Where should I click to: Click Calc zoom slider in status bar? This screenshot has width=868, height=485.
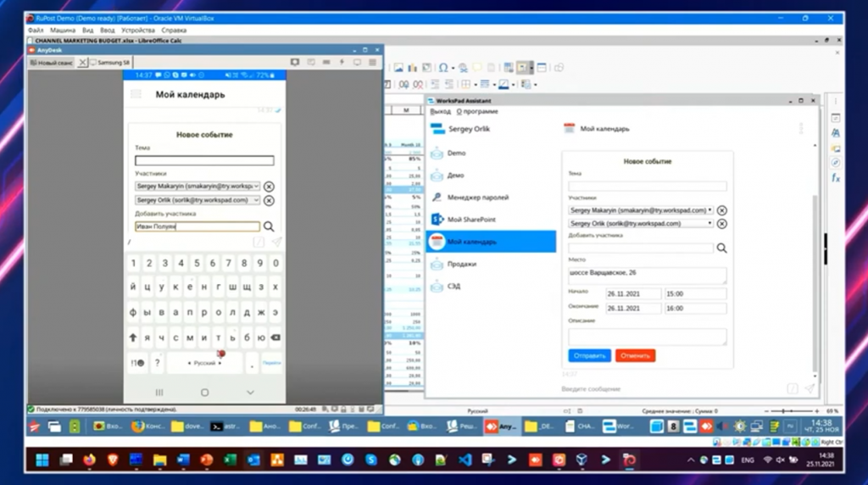click(792, 411)
